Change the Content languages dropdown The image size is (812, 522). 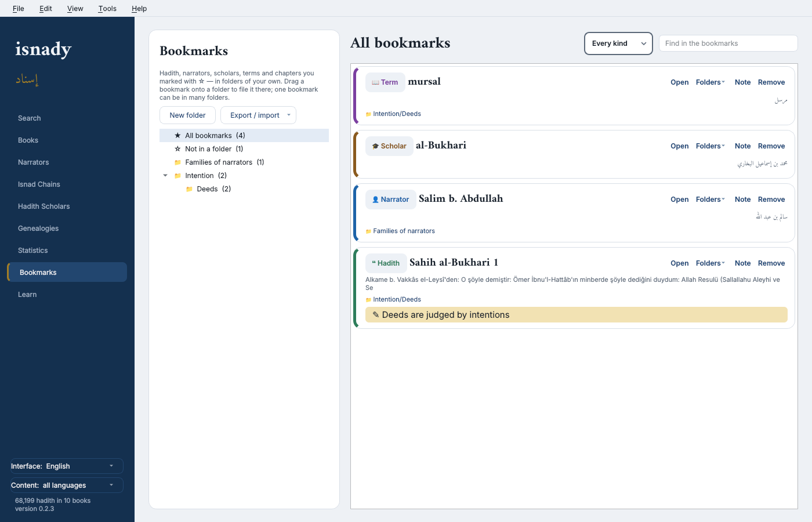click(67, 485)
